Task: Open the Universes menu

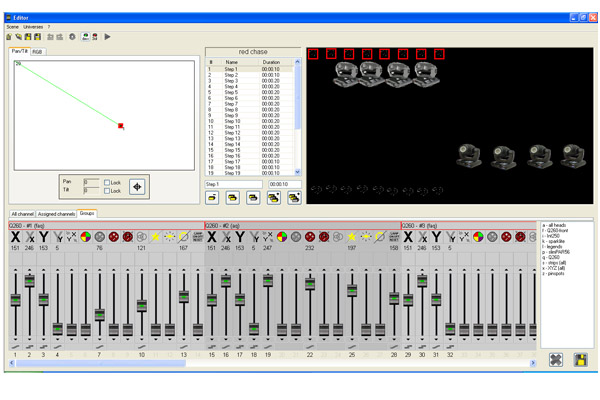Action: pyautogui.click(x=35, y=26)
